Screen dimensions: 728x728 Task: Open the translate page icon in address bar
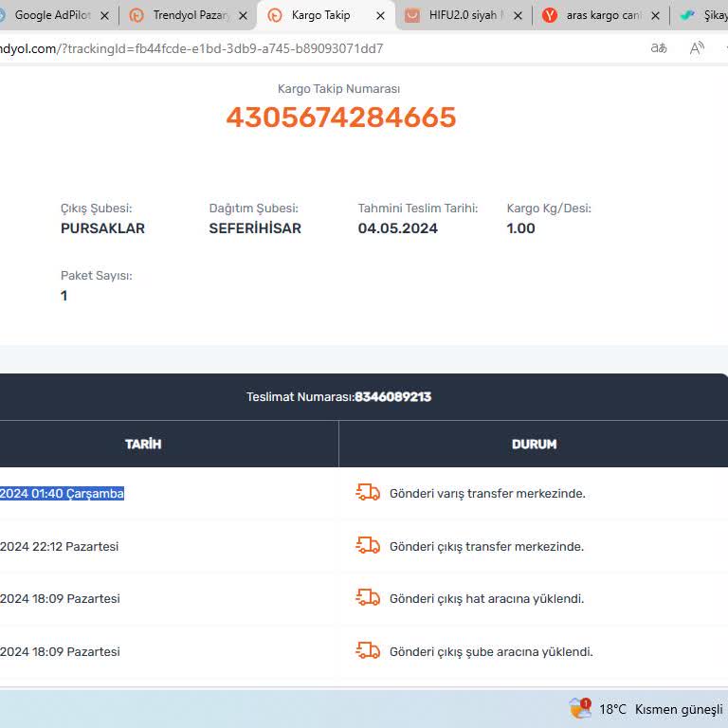click(659, 47)
